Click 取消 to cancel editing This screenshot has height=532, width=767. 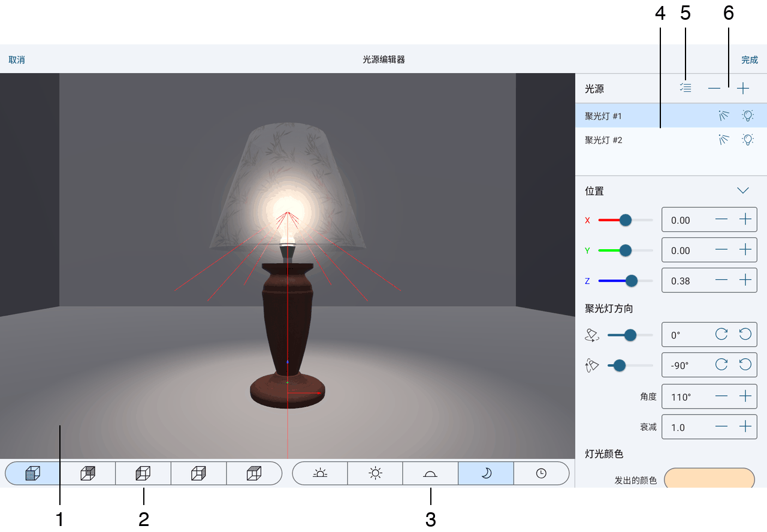point(17,60)
